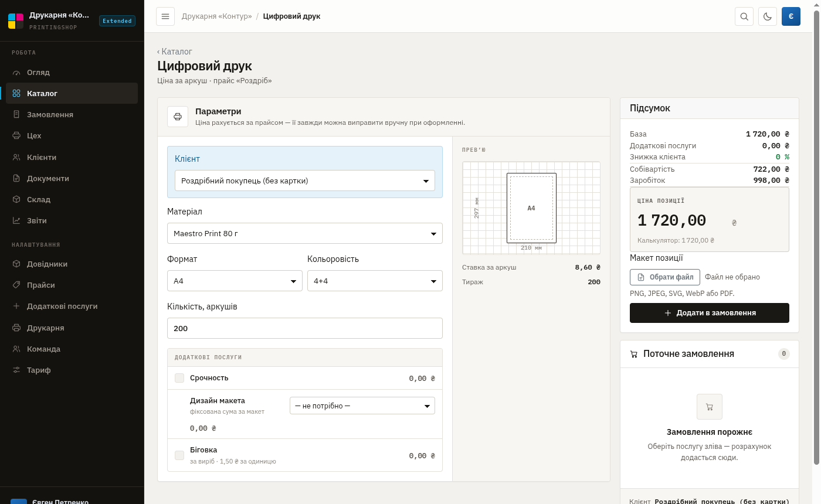Click the Extended plan badge
Viewport: 821px width, 504px height.
point(117,21)
